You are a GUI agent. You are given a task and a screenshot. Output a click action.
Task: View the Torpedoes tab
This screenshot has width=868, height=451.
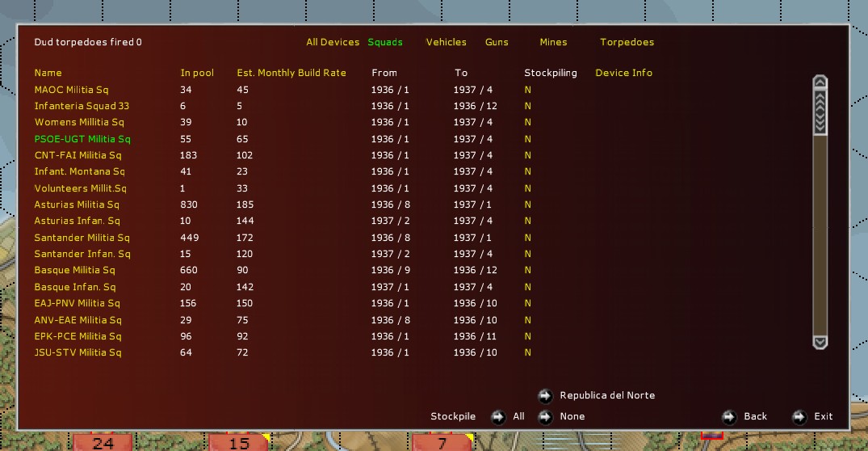(627, 42)
